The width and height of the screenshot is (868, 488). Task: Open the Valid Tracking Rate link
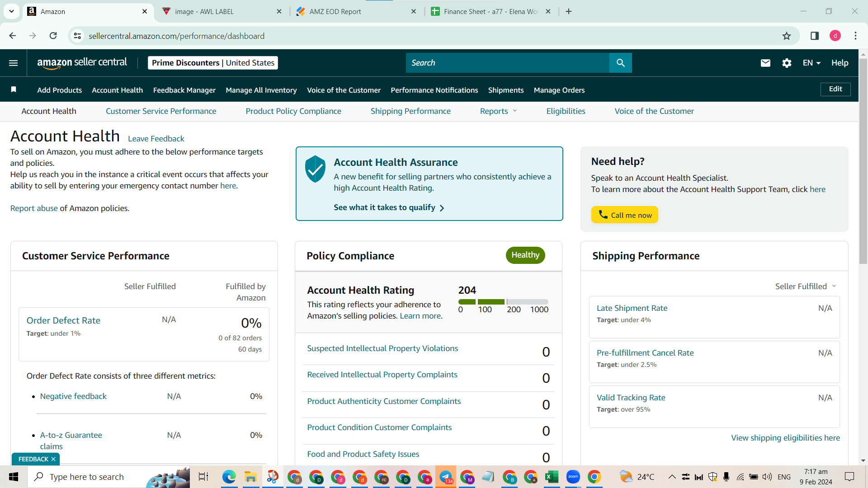pyautogui.click(x=631, y=398)
